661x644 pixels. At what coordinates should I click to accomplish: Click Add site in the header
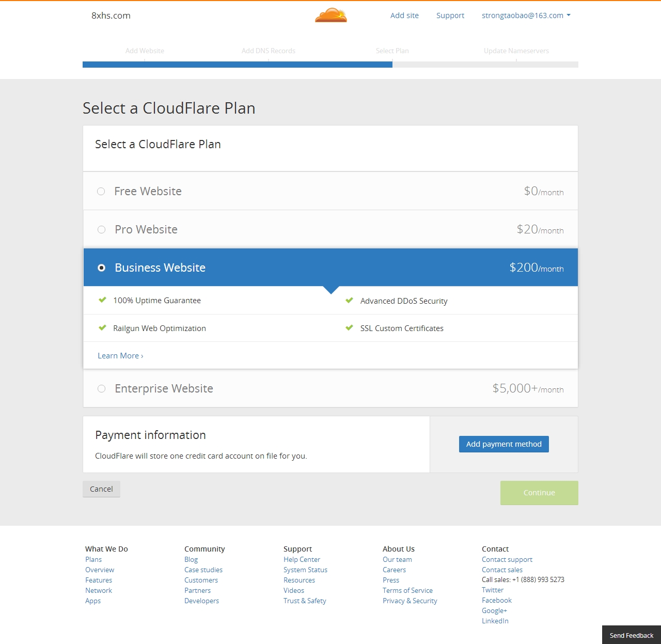[x=404, y=15]
